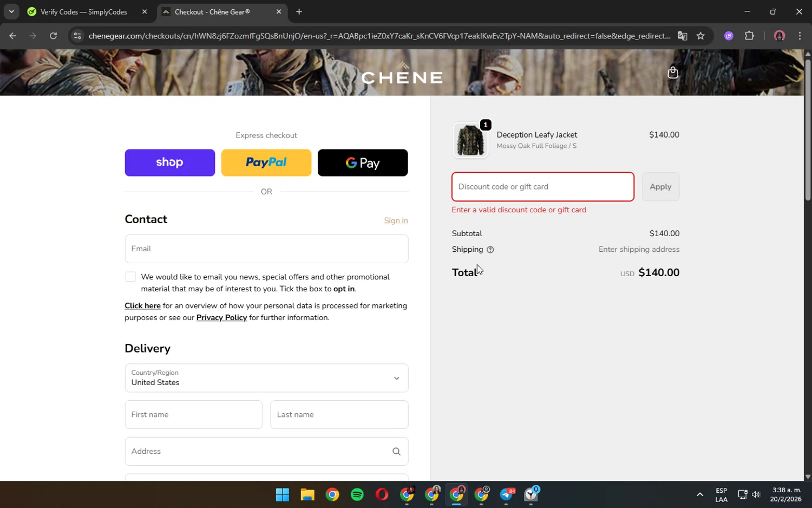812x508 pixels.
Task: Close the Checkout Chêne Gear tab
Action: (279, 11)
